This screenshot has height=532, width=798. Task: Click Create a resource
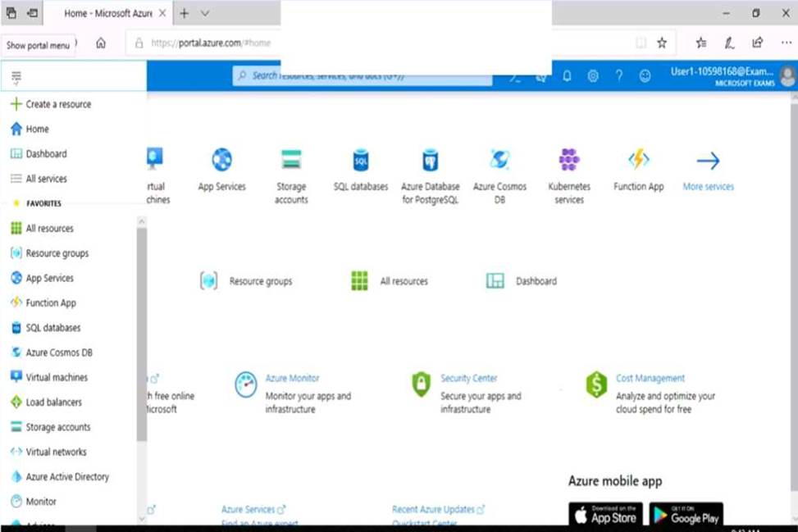point(57,104)
